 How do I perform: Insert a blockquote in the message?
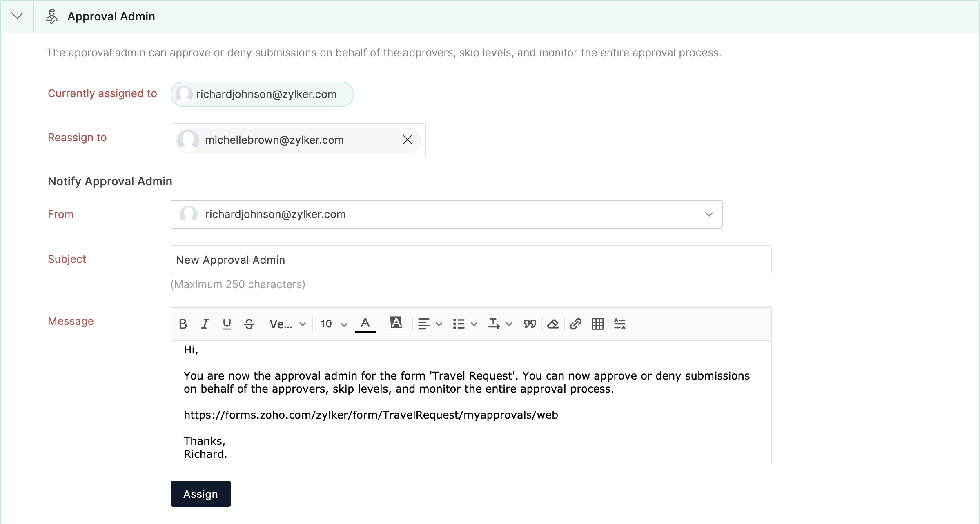tap(530, 324)
